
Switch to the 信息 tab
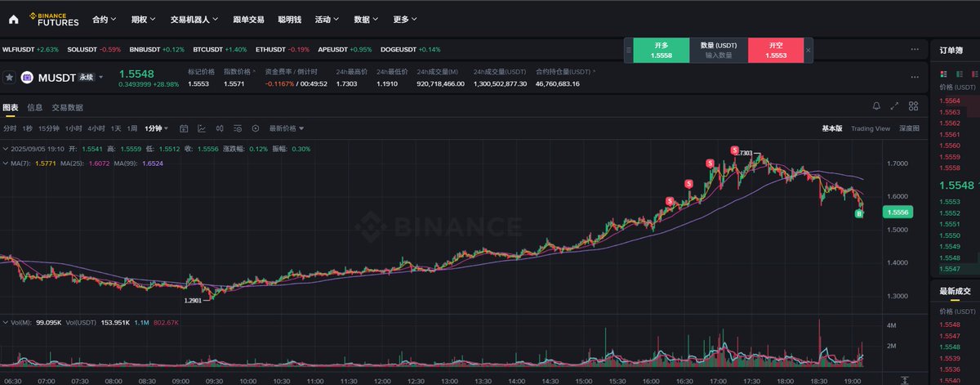35,107
